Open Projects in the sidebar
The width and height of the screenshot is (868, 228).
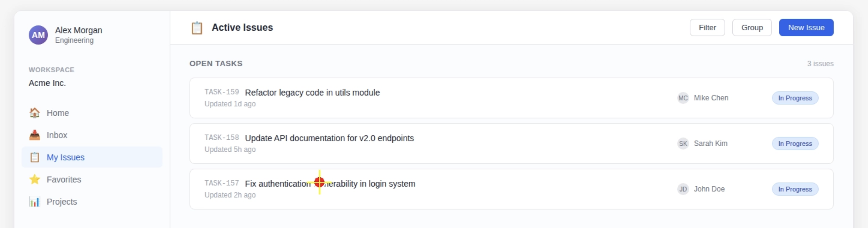(92, 202)
